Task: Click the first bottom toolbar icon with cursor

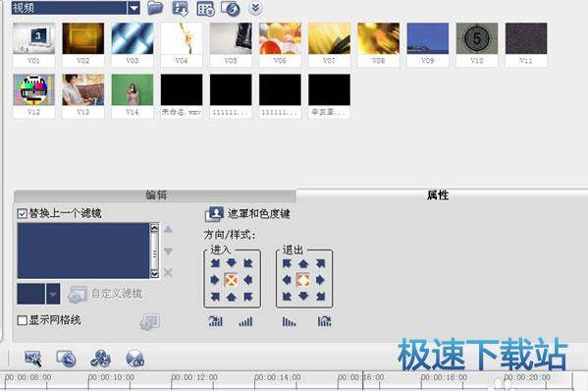Action: tap(33, 359)
